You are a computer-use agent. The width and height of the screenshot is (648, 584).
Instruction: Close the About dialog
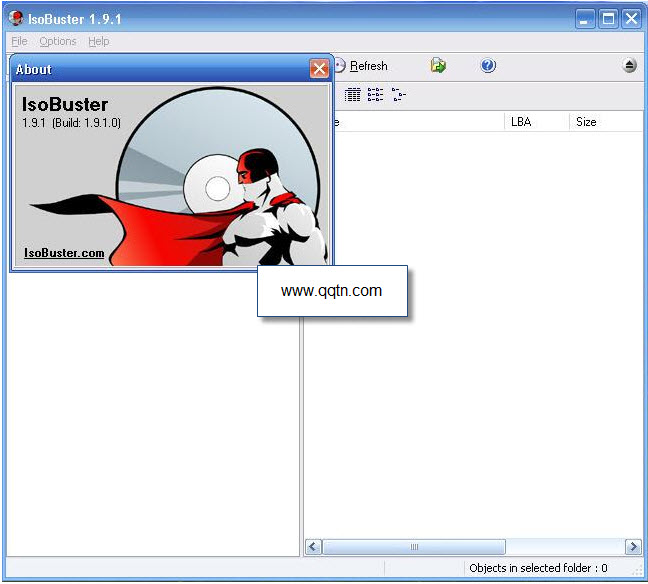319,69
